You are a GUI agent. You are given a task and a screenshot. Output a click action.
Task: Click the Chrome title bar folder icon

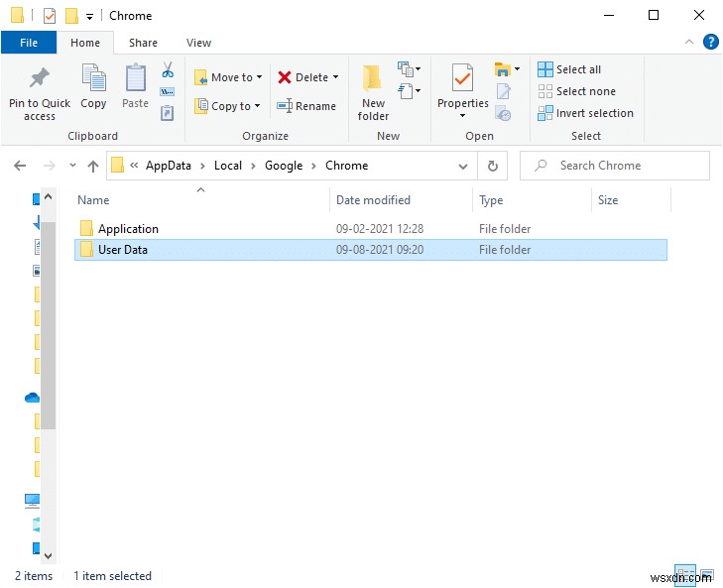[18, 15]
